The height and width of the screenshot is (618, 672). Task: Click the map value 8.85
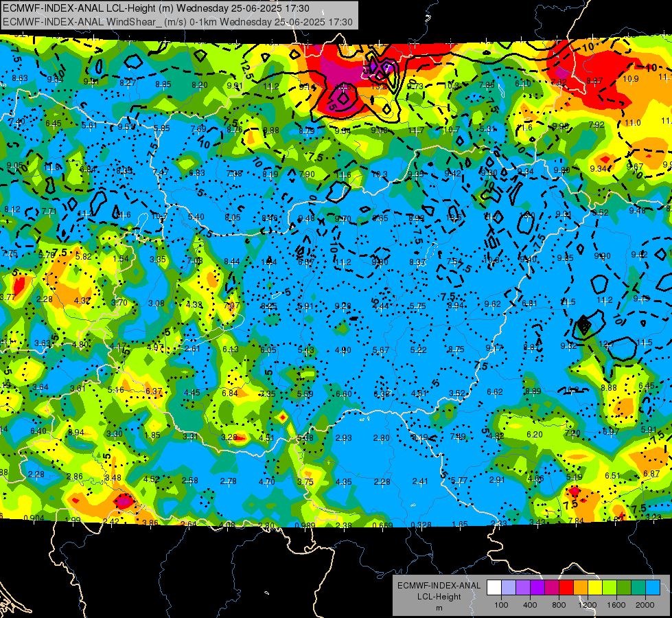click(x=163, y=84)
